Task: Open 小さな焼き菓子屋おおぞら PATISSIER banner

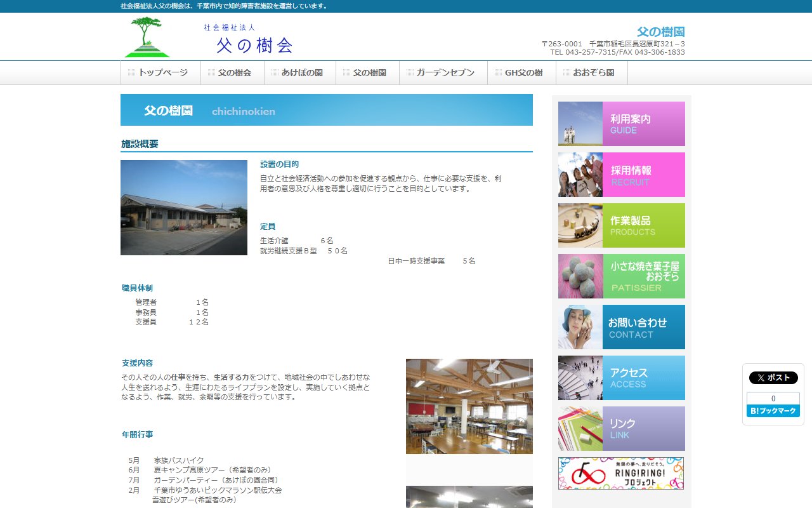Action: click(622, 276)
